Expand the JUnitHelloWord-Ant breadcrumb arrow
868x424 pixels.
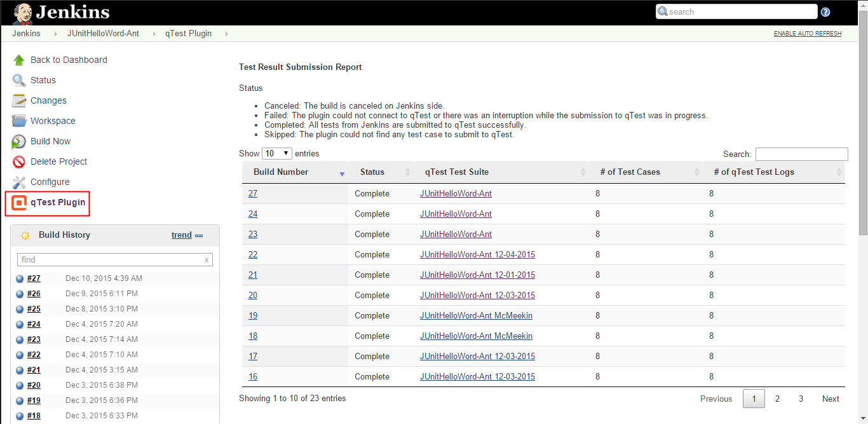click(154, 34)
